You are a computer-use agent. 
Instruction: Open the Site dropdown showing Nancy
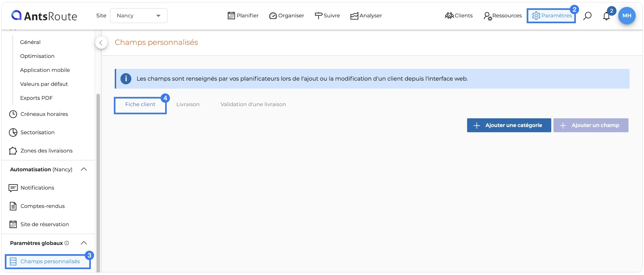tap(139, 15)
